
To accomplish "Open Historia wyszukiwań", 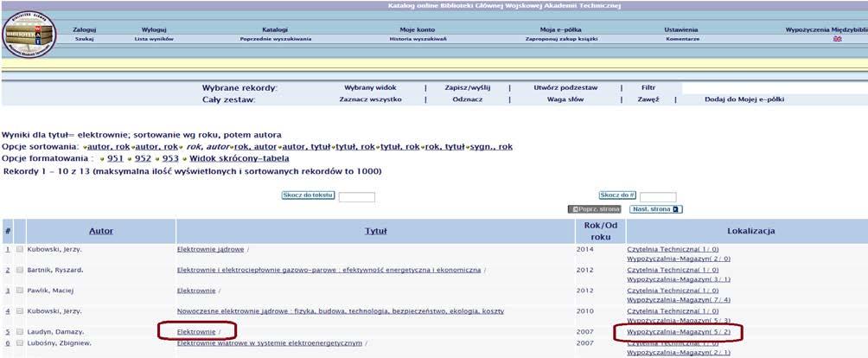I will [x=418, y=39].
